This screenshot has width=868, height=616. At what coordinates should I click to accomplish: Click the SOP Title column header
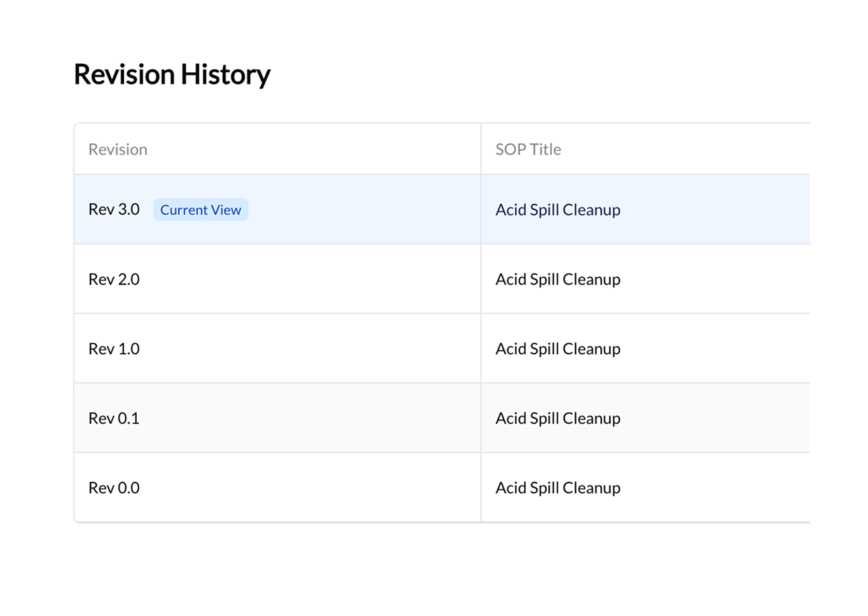point(645,149)
